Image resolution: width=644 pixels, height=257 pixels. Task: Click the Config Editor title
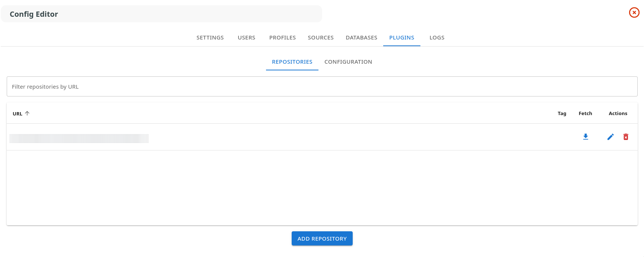34,14
